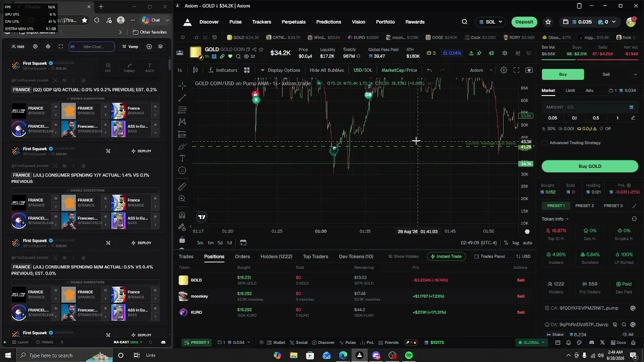Select the trend line drawing tool
Image resolution: width=644 pixels, height=362 pixels.
coord(182,98)
